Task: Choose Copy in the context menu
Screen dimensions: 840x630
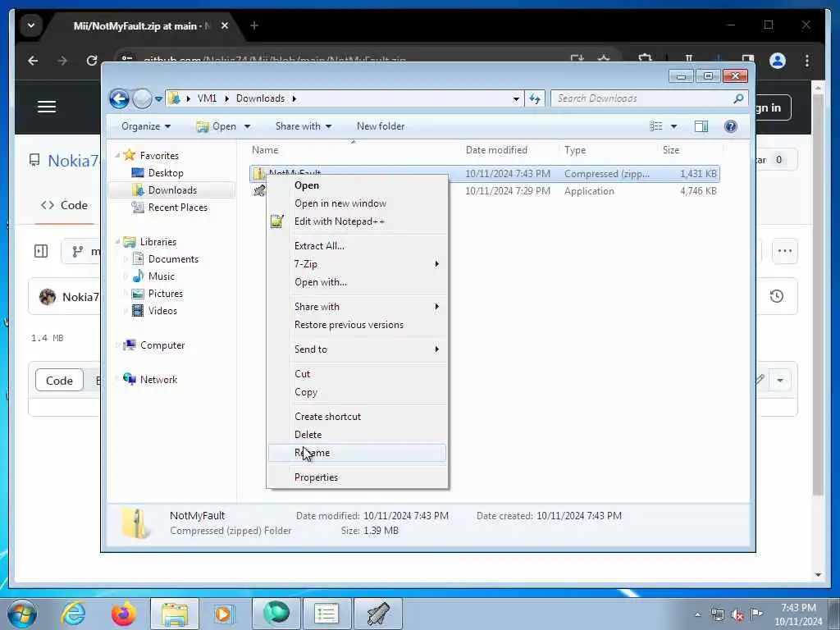Action: pyautogui.click(x=357, y=392)
